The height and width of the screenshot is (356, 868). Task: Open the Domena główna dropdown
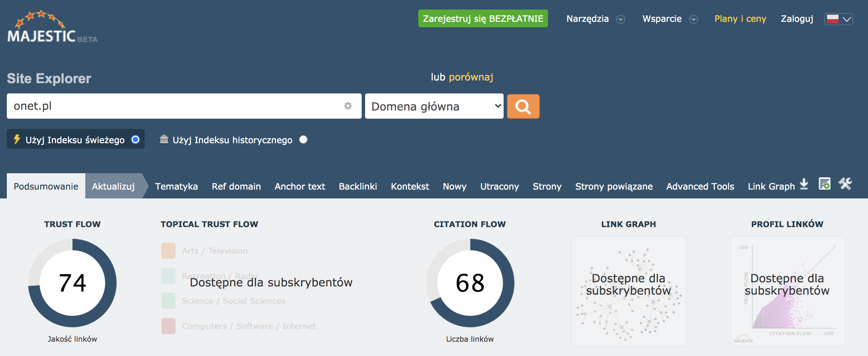pyautogui.click(x=434, y=106)
